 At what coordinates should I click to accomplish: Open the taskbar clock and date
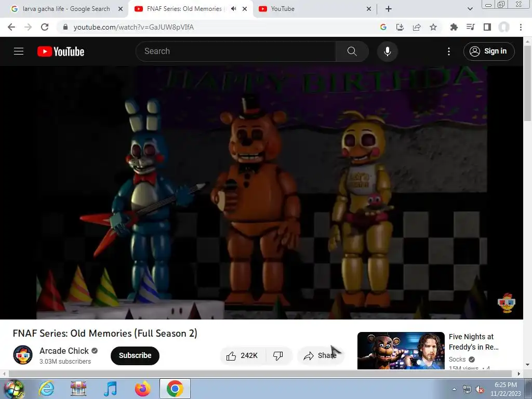(x=506, y=389)
